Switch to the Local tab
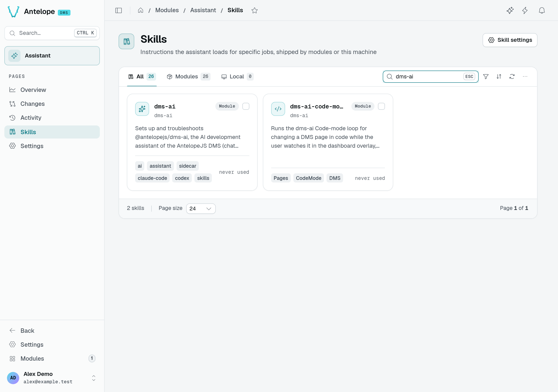Viewport: 558px width, 392px height. (237, 76)
